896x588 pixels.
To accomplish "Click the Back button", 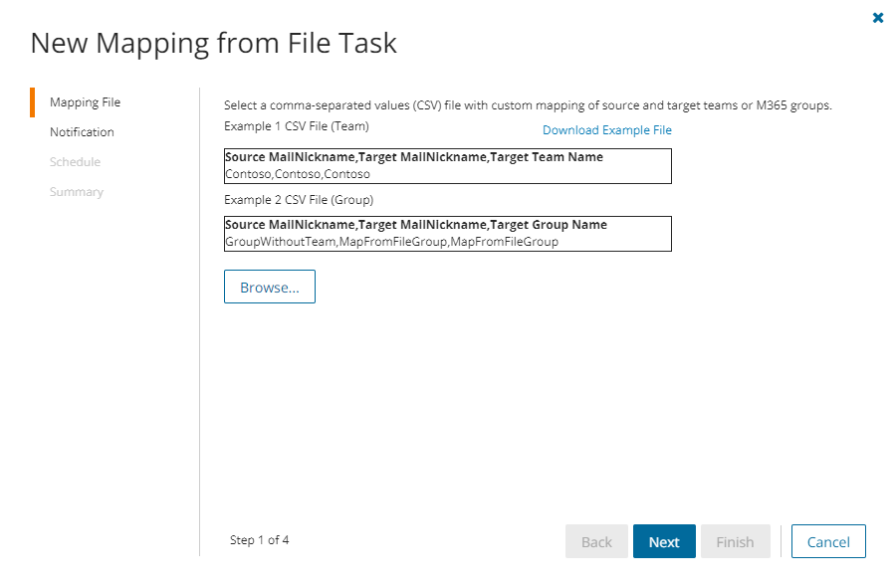I will tap(596, 542).
